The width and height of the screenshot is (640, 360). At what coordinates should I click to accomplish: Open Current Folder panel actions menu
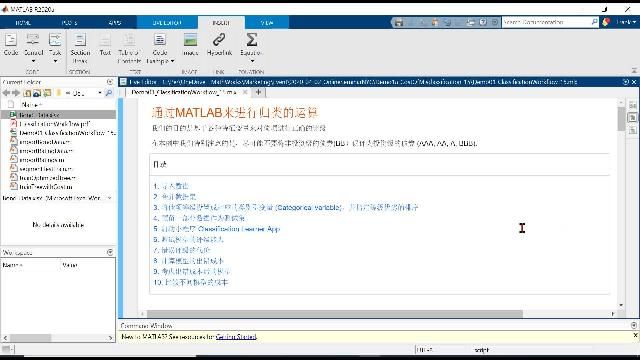click(x=110, y=82)
